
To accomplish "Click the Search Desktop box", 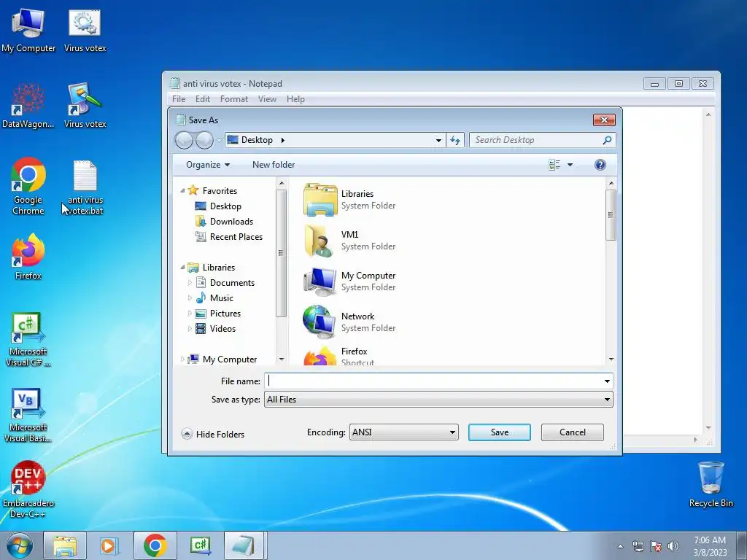I will (x=543, y=140).
